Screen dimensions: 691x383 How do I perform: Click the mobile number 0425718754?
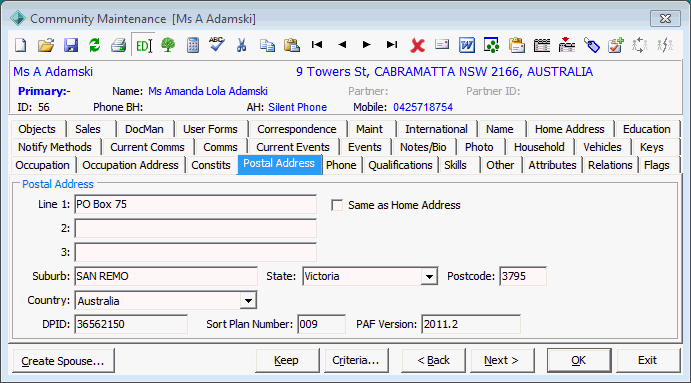(x=423, y=107)
